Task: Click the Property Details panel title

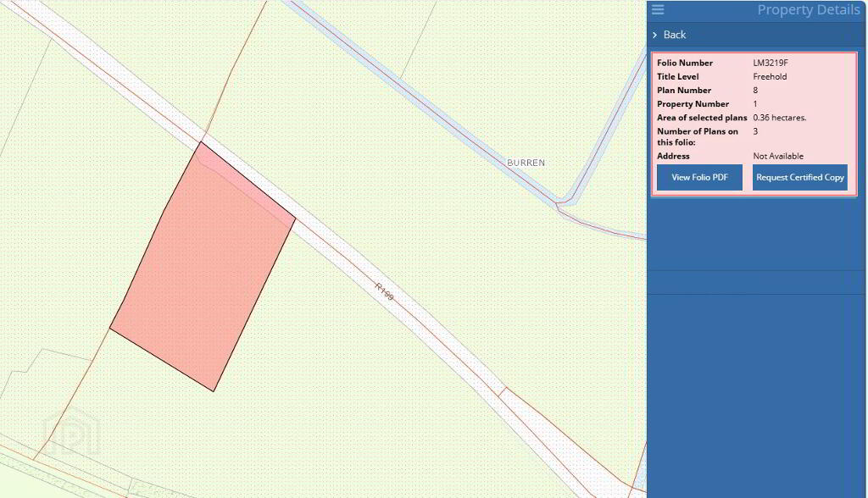Action: coord(809,10)
